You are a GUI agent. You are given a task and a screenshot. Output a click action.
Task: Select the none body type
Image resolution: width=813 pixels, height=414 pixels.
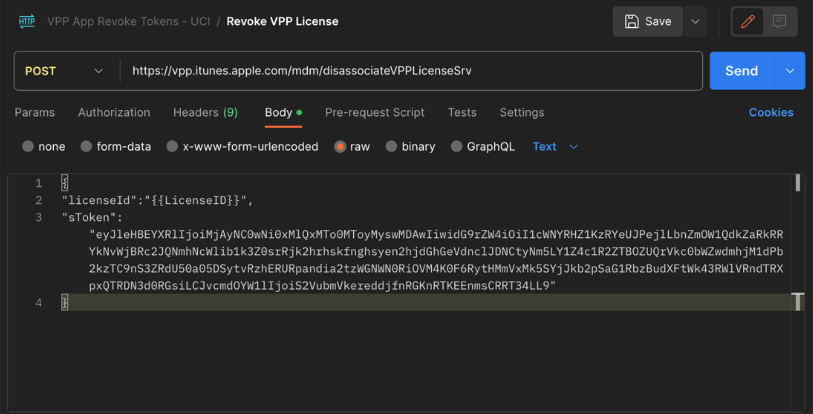(28, 146)
